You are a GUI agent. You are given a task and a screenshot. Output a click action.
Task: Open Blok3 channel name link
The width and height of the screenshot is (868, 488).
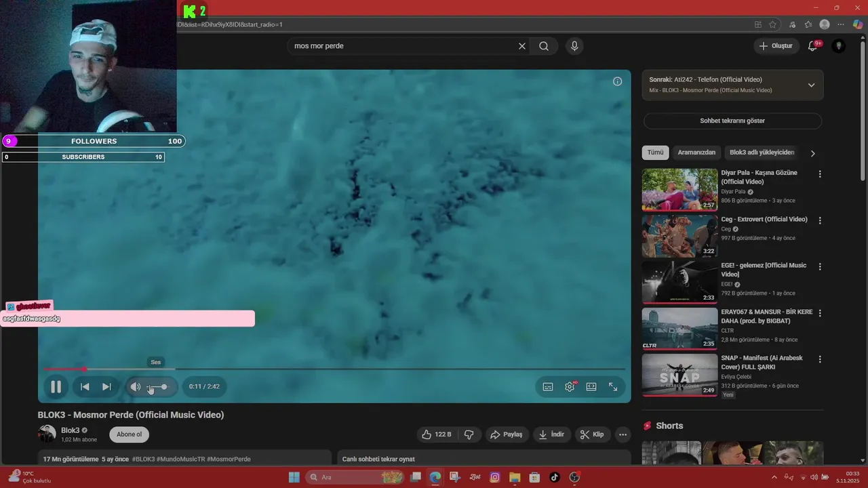[x=71, y=430]
